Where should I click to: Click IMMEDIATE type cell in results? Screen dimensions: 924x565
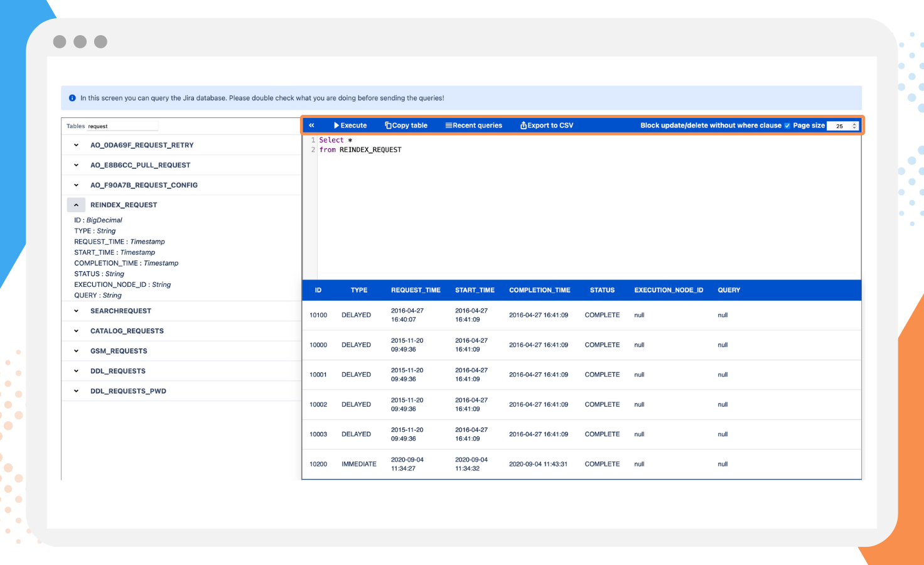359,464
